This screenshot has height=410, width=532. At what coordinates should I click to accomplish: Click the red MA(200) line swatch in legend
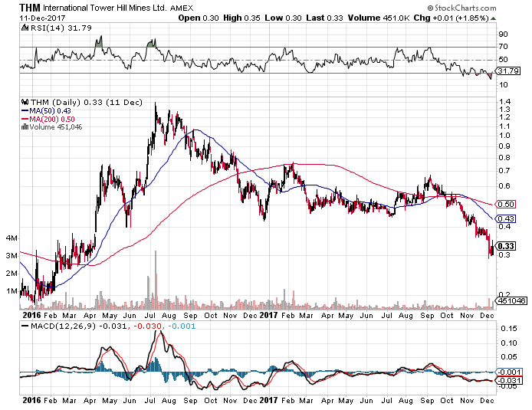coord(25,119)
